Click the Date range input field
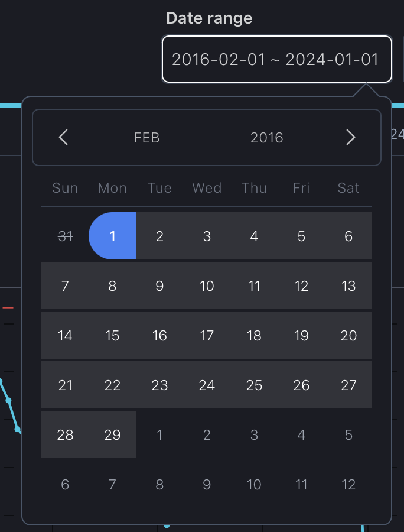Viewport: 404px width, 532px height. [x=276, y=59]
